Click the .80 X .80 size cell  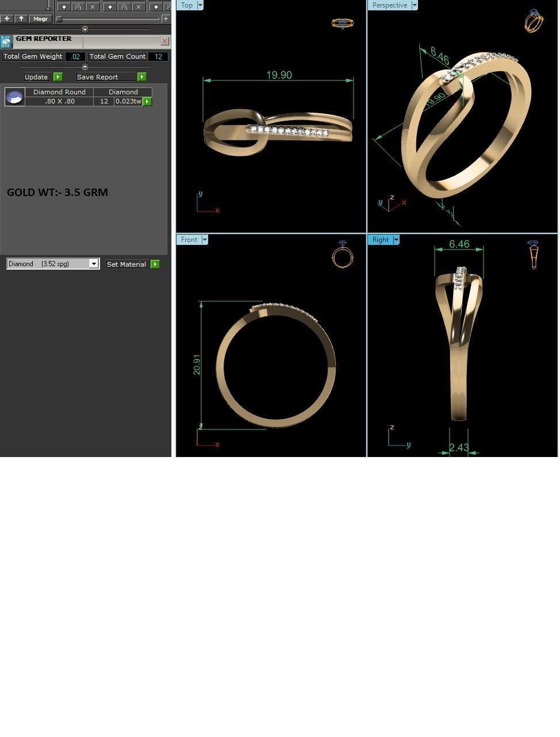[59, 101]
